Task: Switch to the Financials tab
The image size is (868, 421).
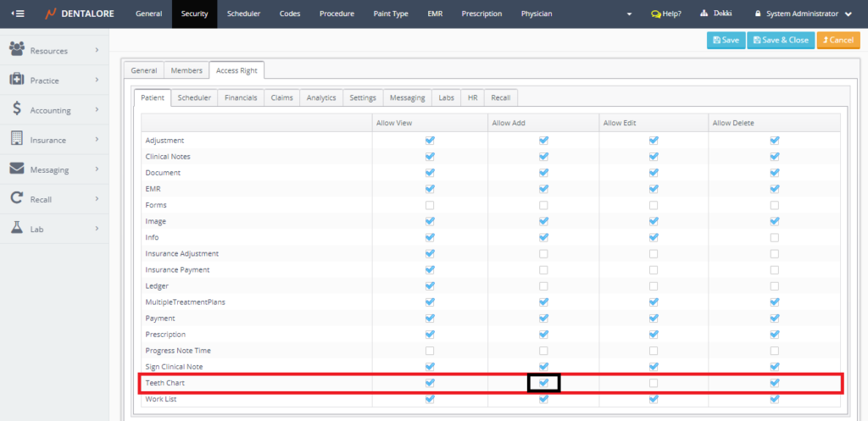Action: (x=241, y=97)
